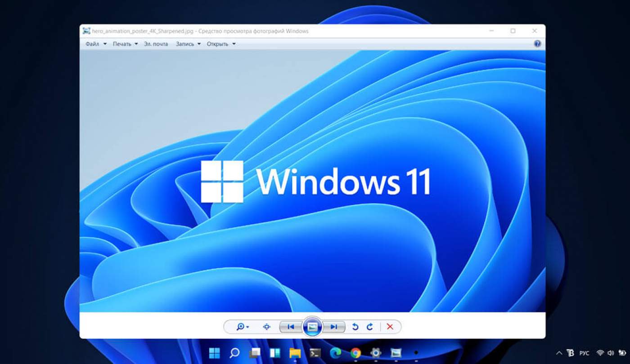This screenshot has width=630, height=364.
Task: Go to the next image
Action: (x=334, y=327)
